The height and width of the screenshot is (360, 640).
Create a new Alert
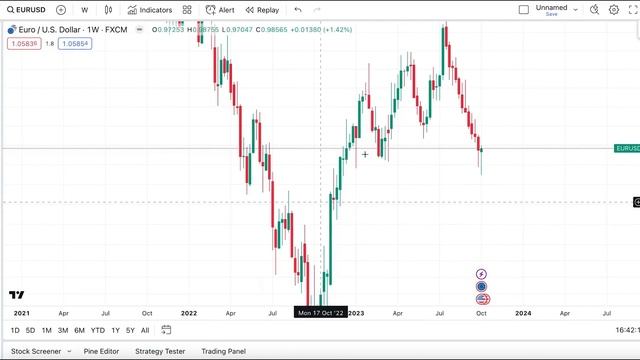(220, 10)
